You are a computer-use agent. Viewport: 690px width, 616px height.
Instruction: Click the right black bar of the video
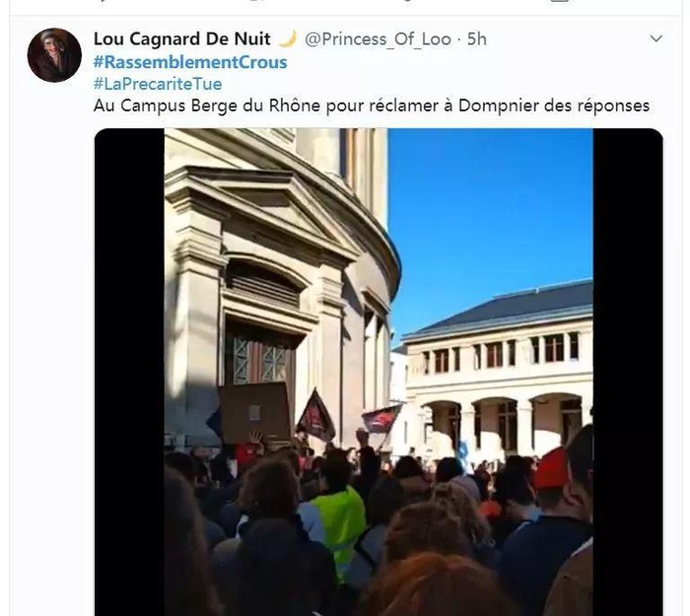tap(628, 372)
